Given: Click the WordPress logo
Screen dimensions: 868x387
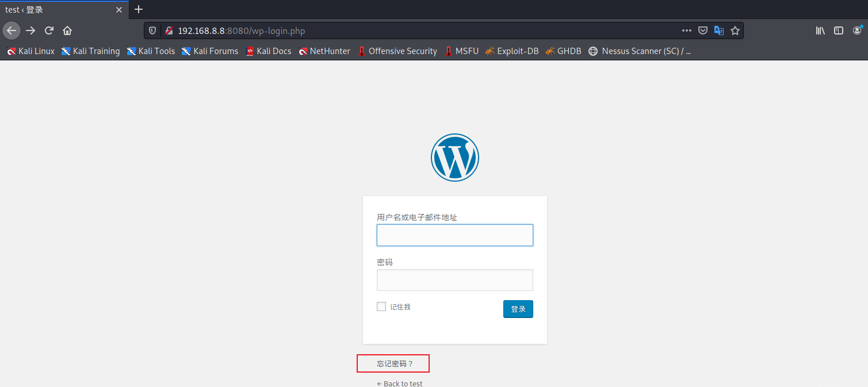Looking at the screenshot, I should tap(455, 158).
